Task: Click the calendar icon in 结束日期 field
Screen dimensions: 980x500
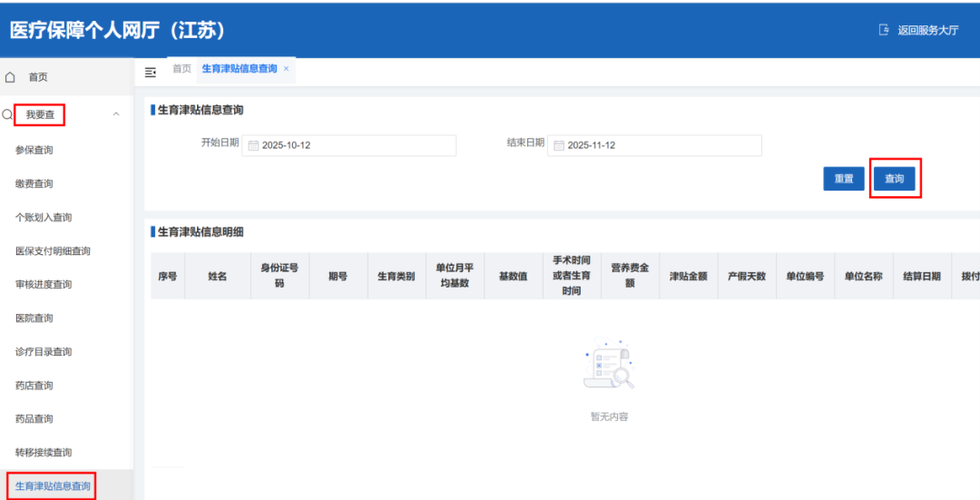Action: click(x=559, y=145)
